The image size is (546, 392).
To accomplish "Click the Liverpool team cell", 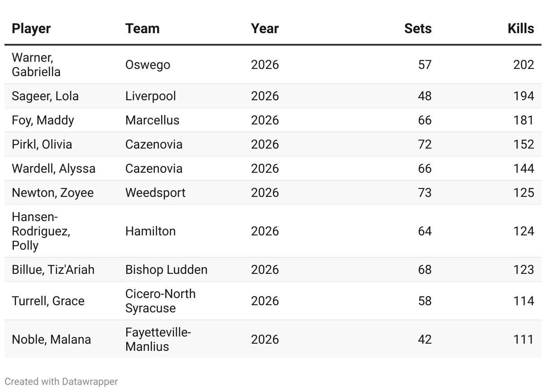I will (150, 96).
